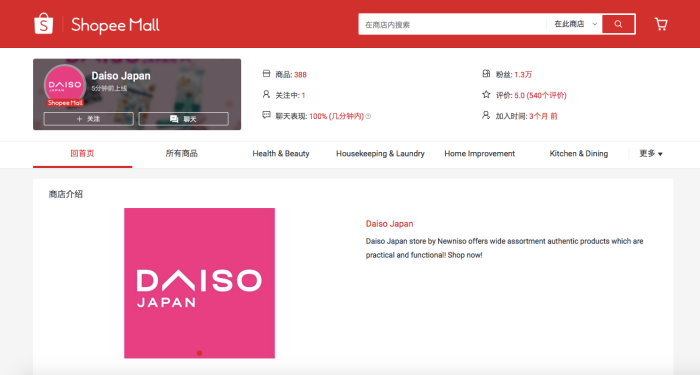Open the Health & Beauty tab
700x375 pixels.
coord(281,154)
